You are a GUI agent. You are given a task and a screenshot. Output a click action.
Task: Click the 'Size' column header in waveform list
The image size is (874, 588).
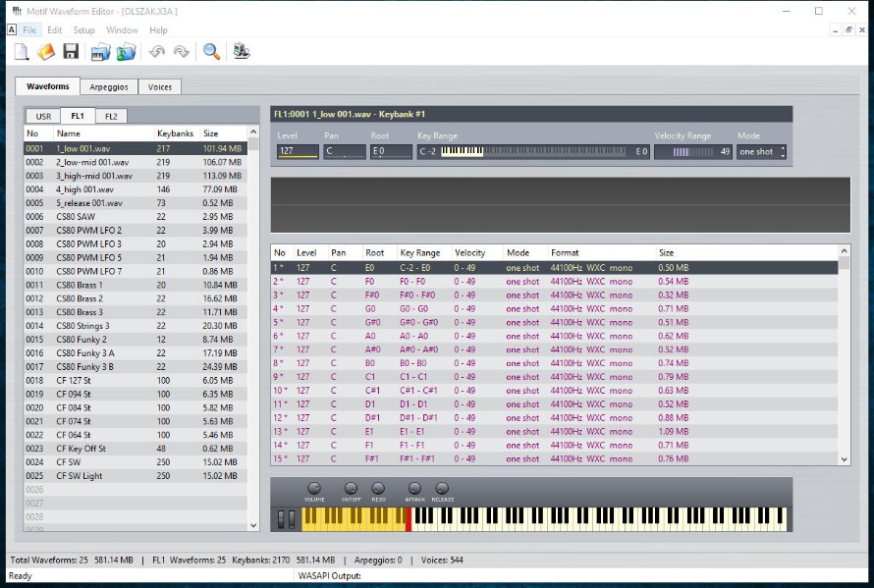tap(224, 134)
